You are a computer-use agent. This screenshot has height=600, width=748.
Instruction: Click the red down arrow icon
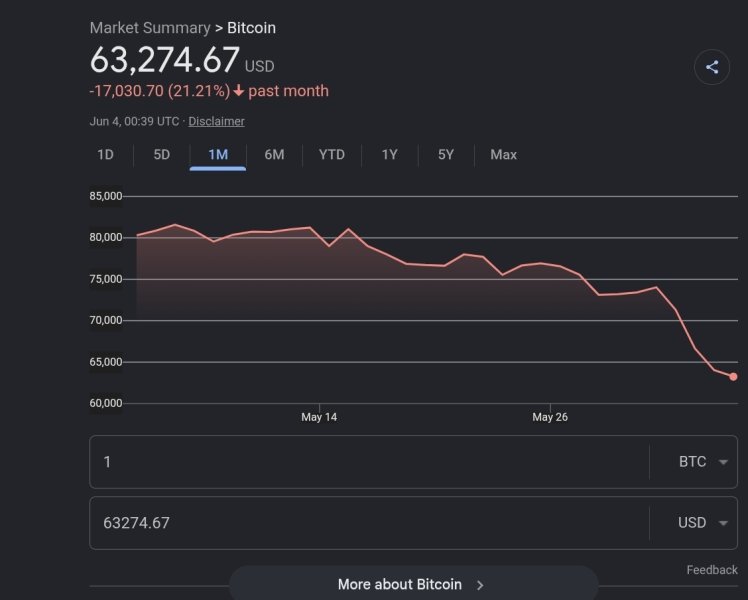point(239,91)
